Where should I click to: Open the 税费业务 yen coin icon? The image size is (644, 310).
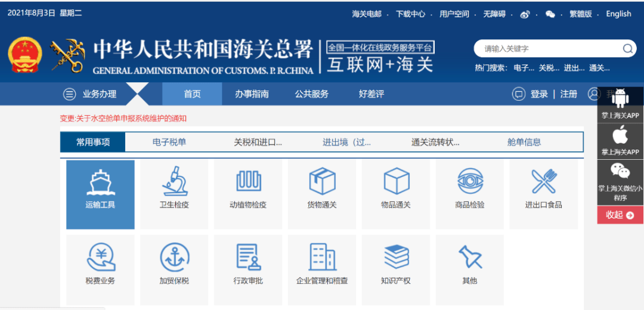click(101, 257)
